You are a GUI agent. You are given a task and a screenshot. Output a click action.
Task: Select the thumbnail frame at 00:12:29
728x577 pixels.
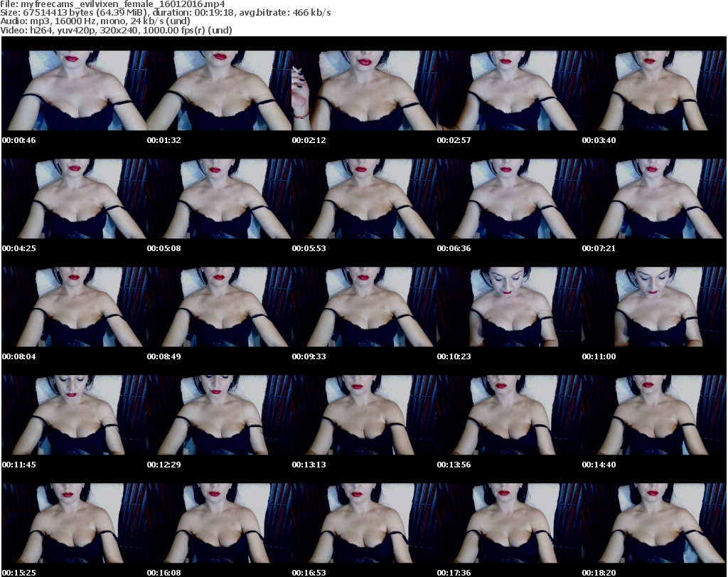click(219, 415)
